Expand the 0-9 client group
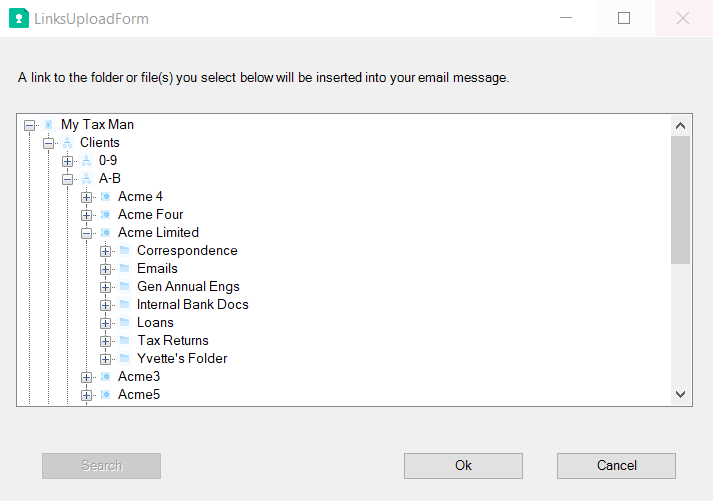 pos(68,161)
